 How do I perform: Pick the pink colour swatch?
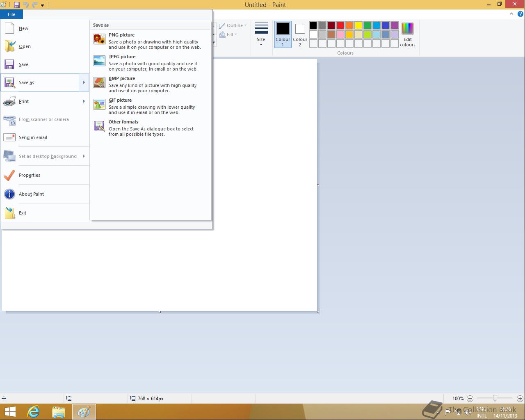coord(340,34)
